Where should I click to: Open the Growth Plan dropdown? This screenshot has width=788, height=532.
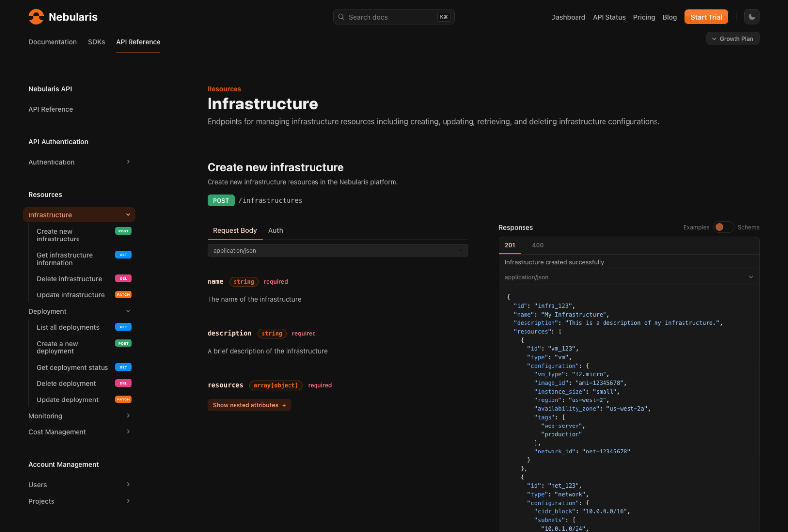[732, 39]
